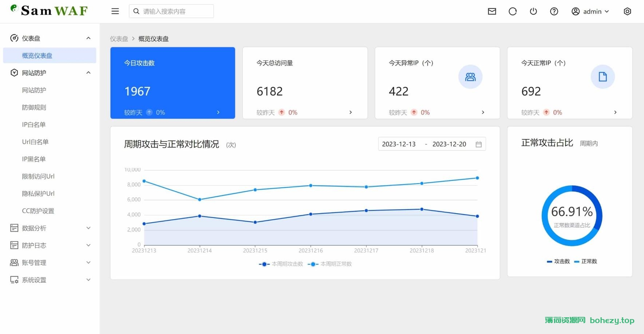Viewport: 644px width, 334px height.
Task: Expand the 账号管理 menu chevron
Action: pos(88,262)
